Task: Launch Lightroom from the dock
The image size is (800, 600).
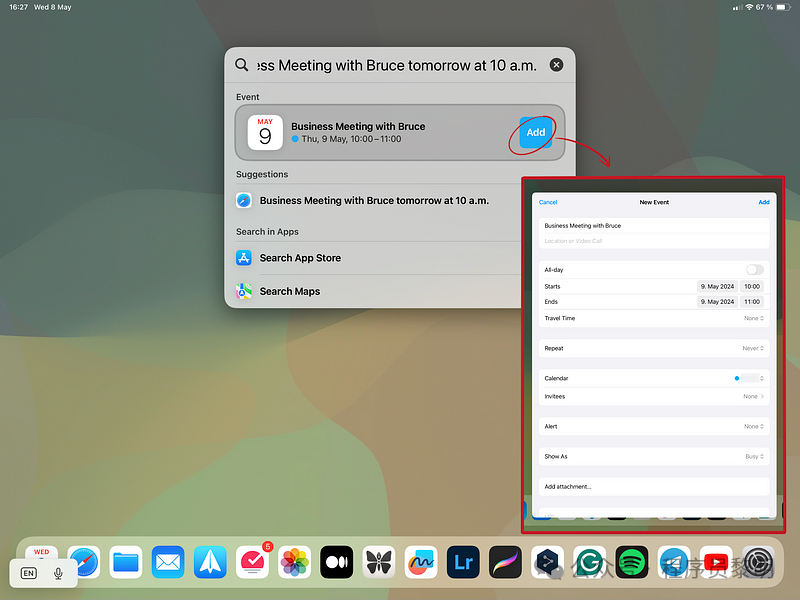Action: (463, 562)
